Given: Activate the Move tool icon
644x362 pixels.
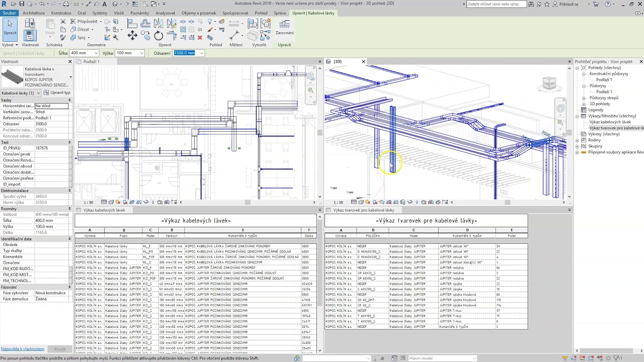Looking at the screenshot, I should [132, 35].
